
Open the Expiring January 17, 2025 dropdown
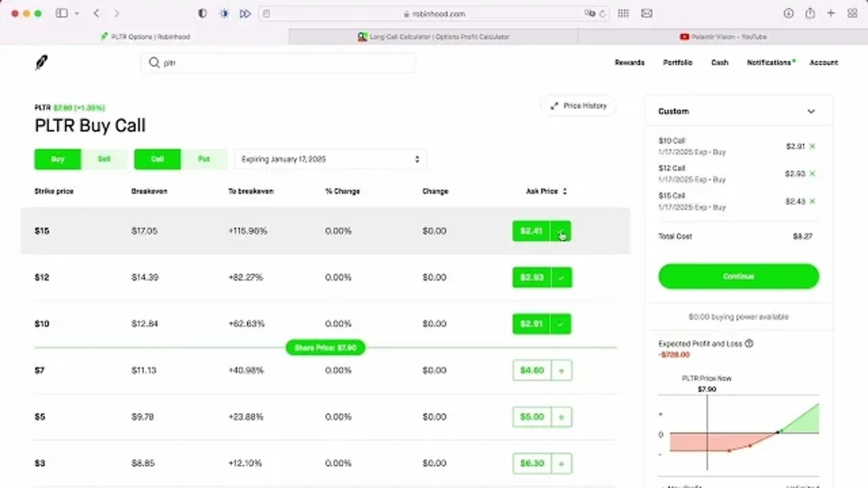(330, 159)
